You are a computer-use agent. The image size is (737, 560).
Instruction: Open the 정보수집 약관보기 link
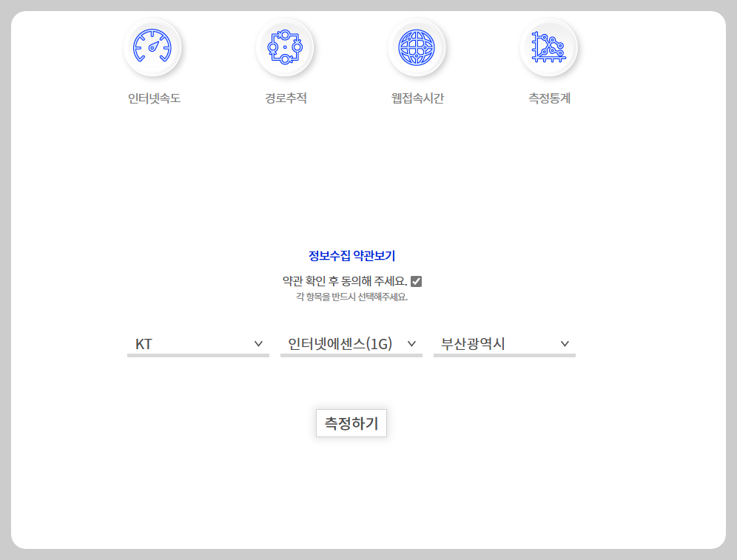351,255
